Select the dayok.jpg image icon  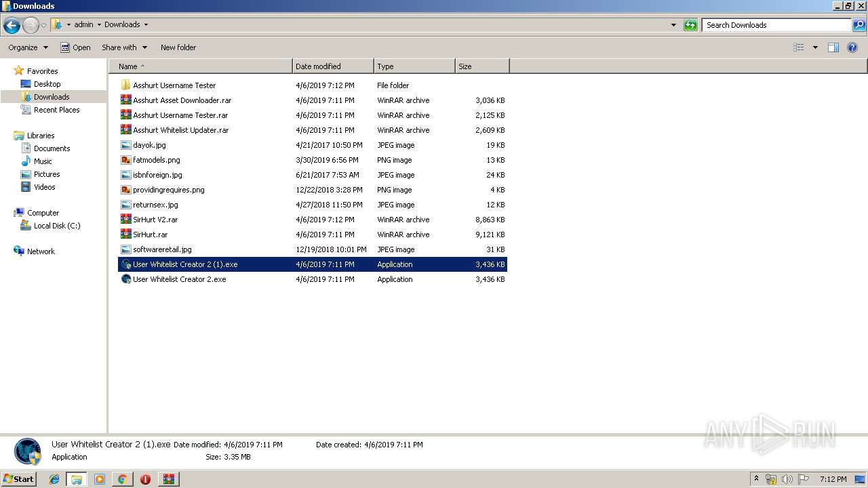[125, 145]
